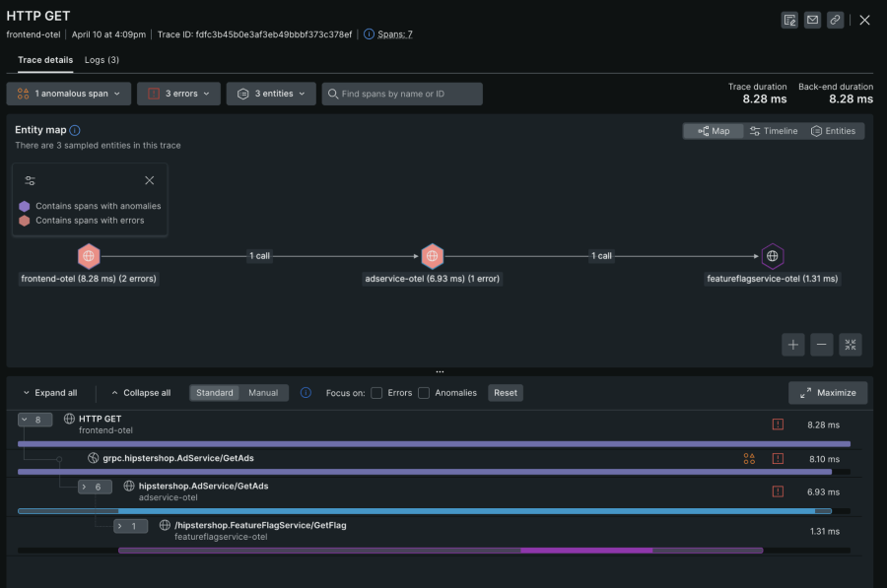Click the Entity map info icon

pos(75,130)
